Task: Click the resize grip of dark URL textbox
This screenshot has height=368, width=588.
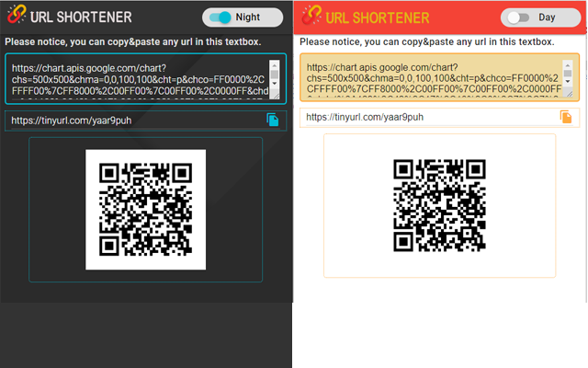Action: [x=276, y=96]
